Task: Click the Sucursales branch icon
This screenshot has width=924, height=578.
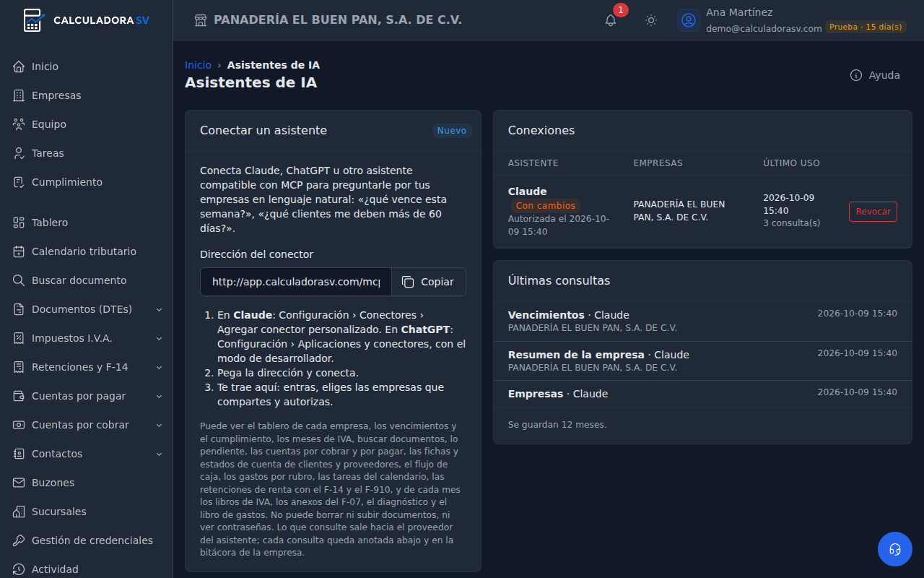Action: (x=19, y=512)
